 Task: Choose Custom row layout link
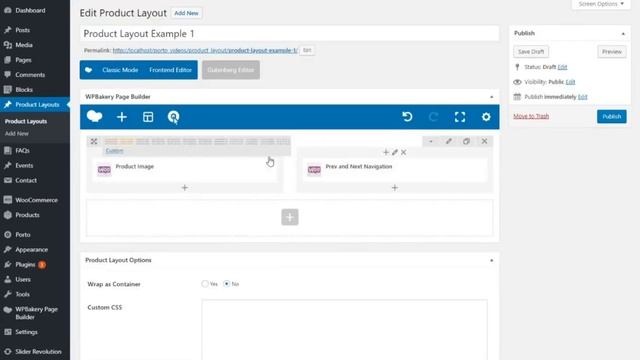click(114, 151)
